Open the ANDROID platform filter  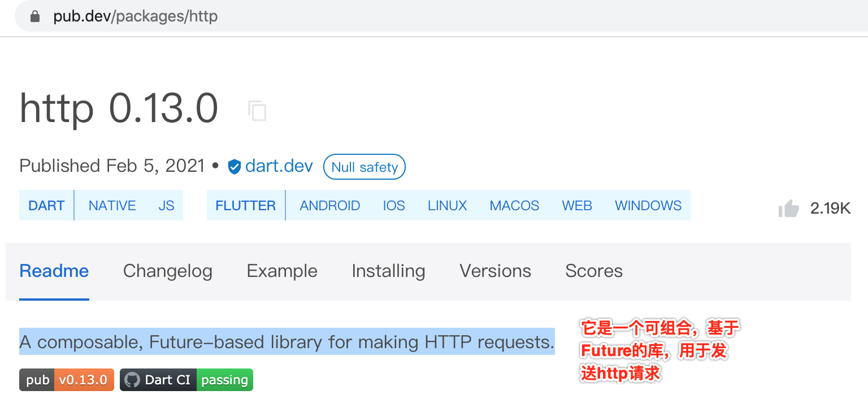pyautogui.click(x=329, y=205)
